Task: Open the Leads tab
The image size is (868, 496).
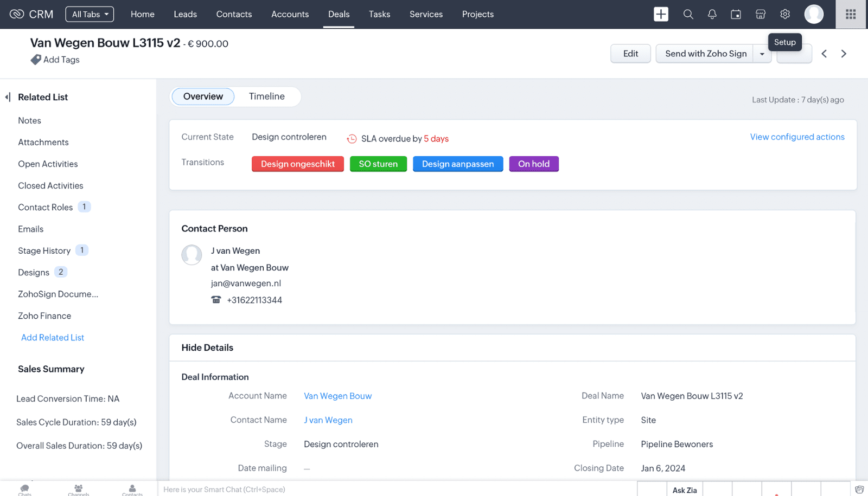Action: click(x=185, y=14)
